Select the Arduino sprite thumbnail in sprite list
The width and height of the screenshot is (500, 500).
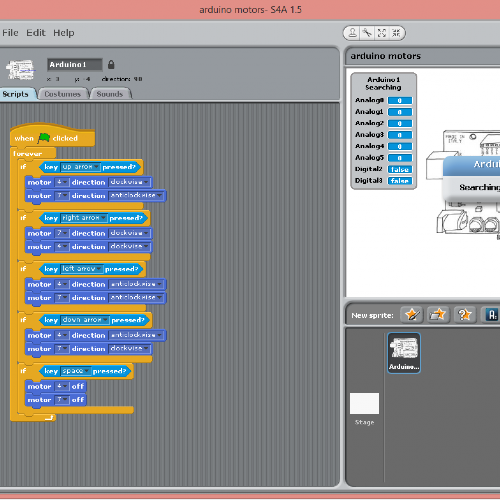pyautogui.click(x=404, y=353)
